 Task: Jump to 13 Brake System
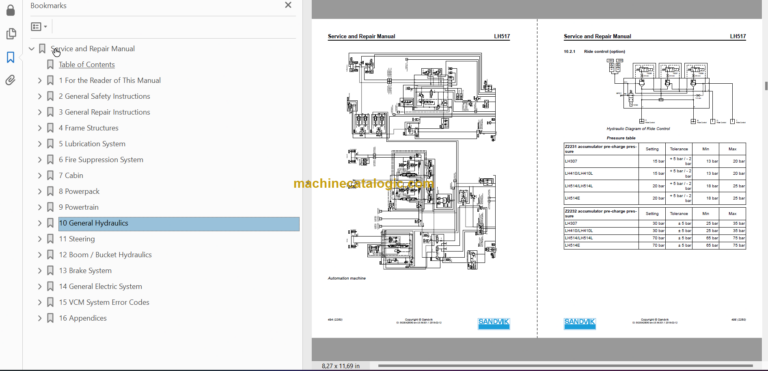point(85,271)
